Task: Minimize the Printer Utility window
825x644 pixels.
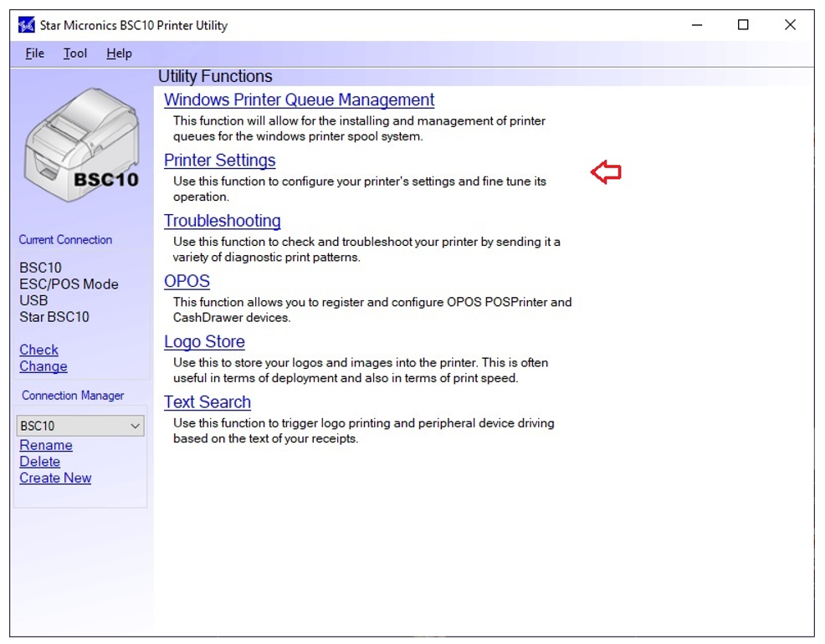Action: 697,25
